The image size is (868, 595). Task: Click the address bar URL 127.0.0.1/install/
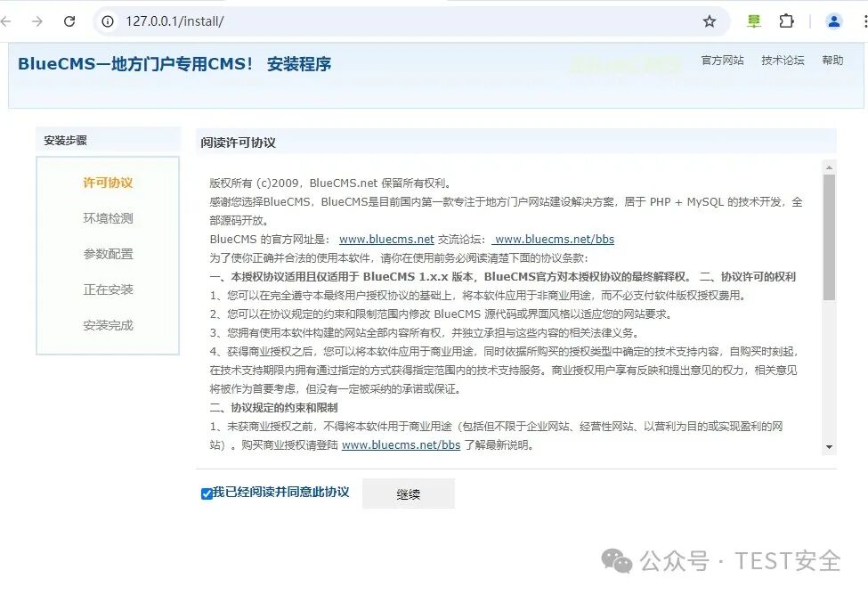pyautogui.click(x=174, y=21)
